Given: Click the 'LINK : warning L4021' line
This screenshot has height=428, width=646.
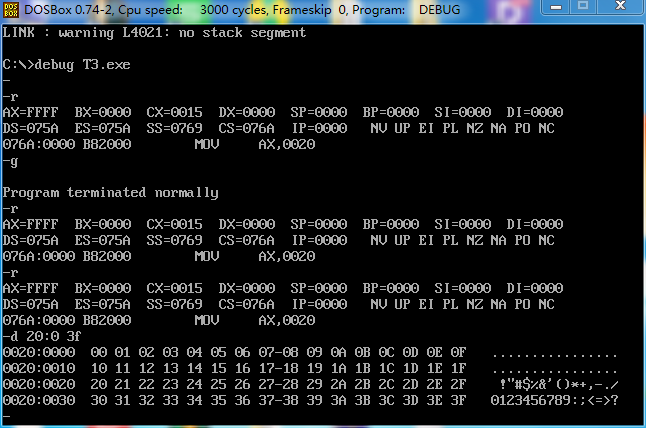Looking at the screenshot, I should (154, 33).
